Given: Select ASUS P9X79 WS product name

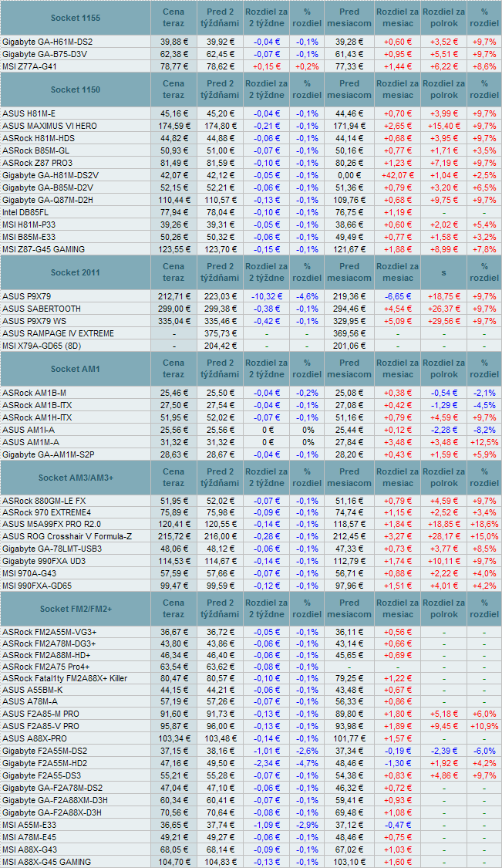Looking at the screenshot, I should pyautogui.click(x=34, y=321).
